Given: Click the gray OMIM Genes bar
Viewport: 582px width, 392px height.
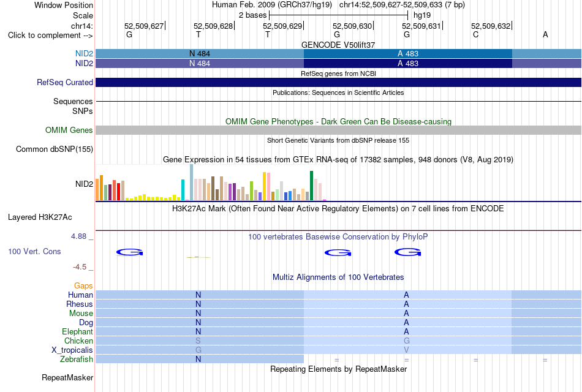Looking at the screenshot, I should 339,130.
